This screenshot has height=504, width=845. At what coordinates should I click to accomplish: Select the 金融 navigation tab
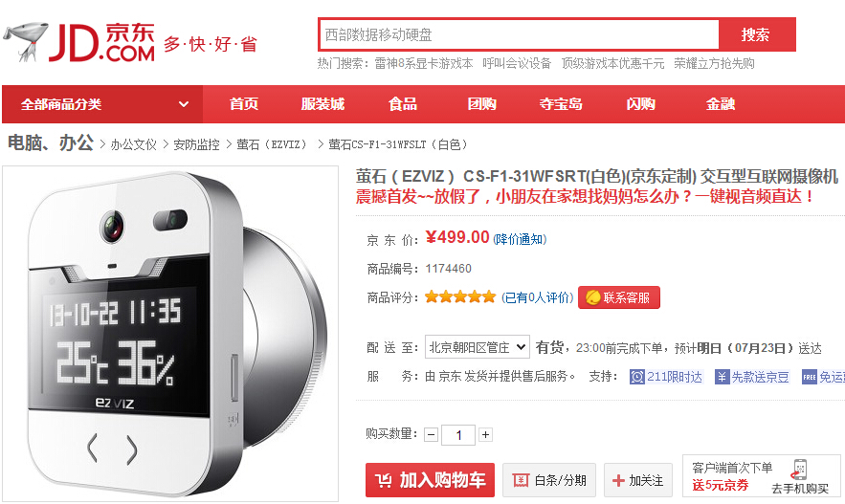pos(721,104)
